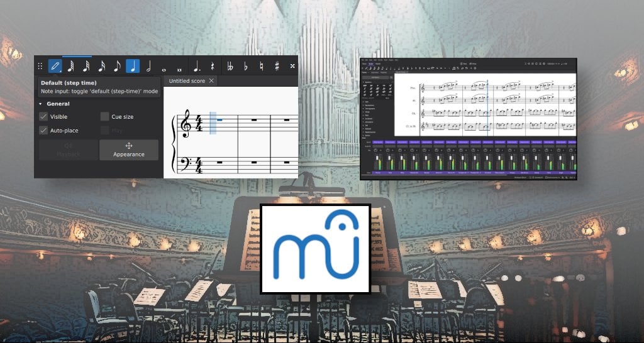This screenshot has height=343, width=644.
Task: Click the MuseScore logo image
Action: tap(316, 249)
